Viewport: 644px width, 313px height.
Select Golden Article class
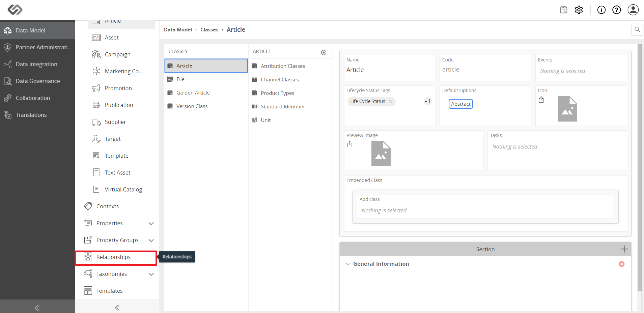pos(206,93)
